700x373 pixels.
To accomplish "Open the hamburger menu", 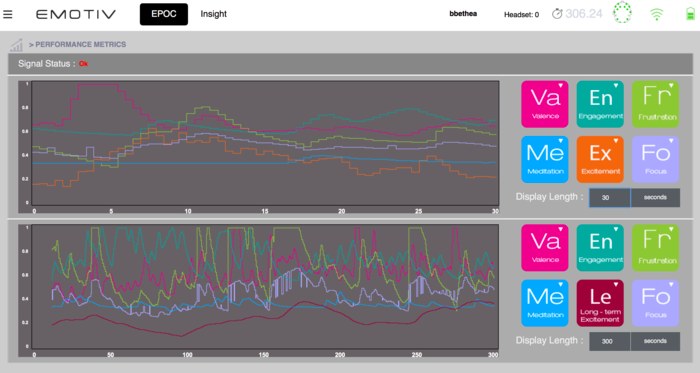I will click(x=8, y=14).
